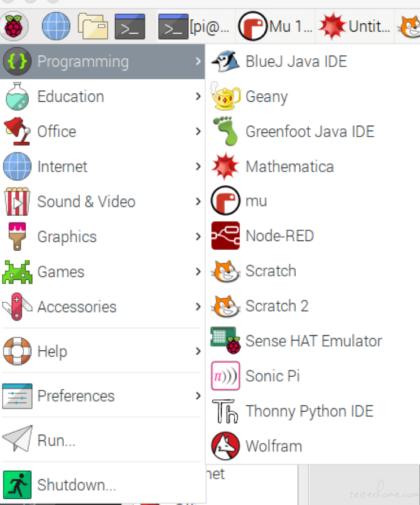The height and width of the screenshot is (505, 420).
Task: Click the Wolfram wolf icon
Action: pyautogui.click(x=225, y=446)
